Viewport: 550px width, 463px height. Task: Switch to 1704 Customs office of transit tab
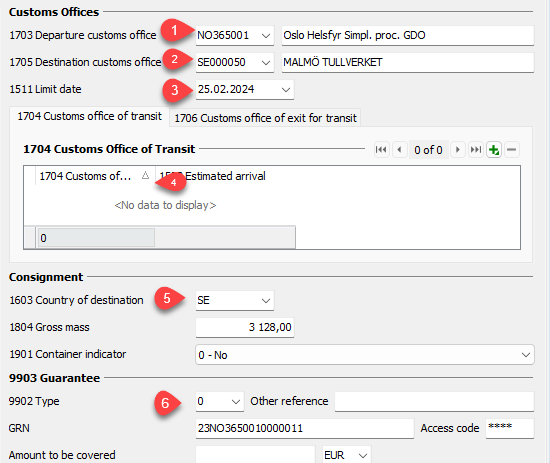(89, 116)
